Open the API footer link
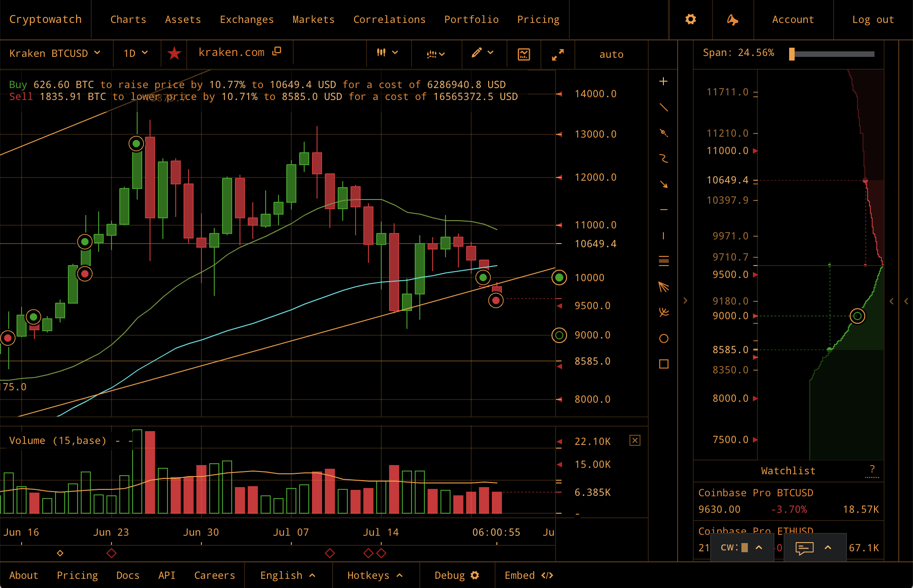 click(x=167, y=575)
